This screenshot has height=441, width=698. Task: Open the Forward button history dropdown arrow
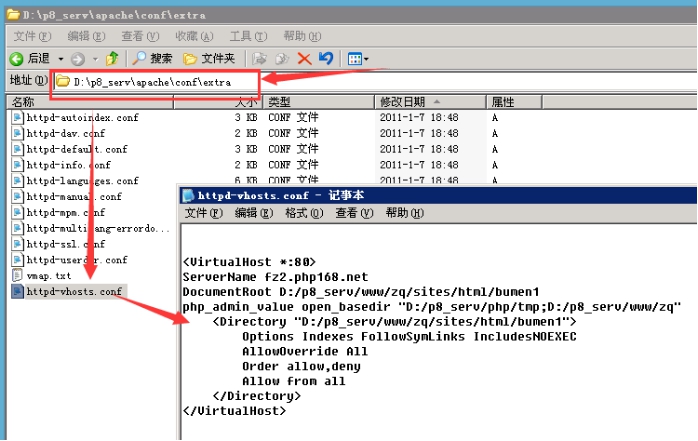coord(93,59)
